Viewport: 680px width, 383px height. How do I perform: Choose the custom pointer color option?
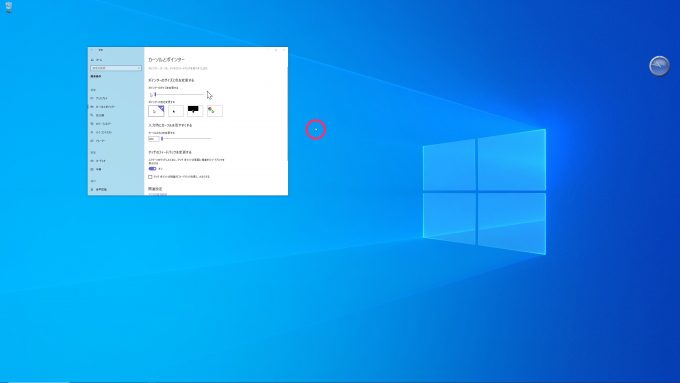215,111
